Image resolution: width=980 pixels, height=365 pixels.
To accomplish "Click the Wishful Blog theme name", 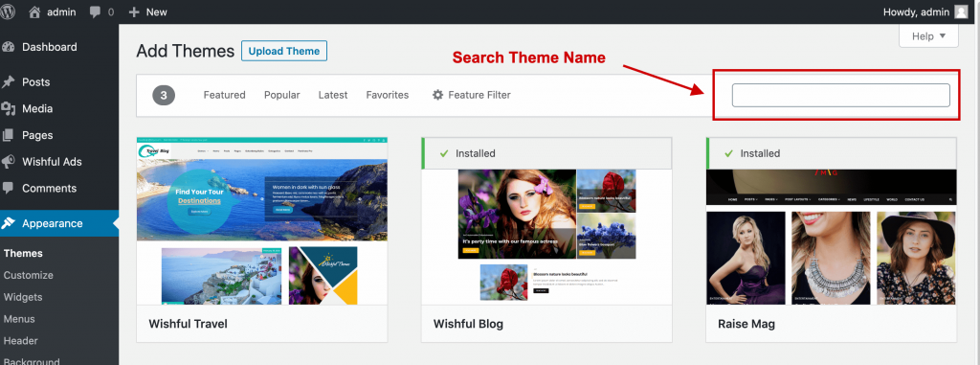I will (468, 325).
